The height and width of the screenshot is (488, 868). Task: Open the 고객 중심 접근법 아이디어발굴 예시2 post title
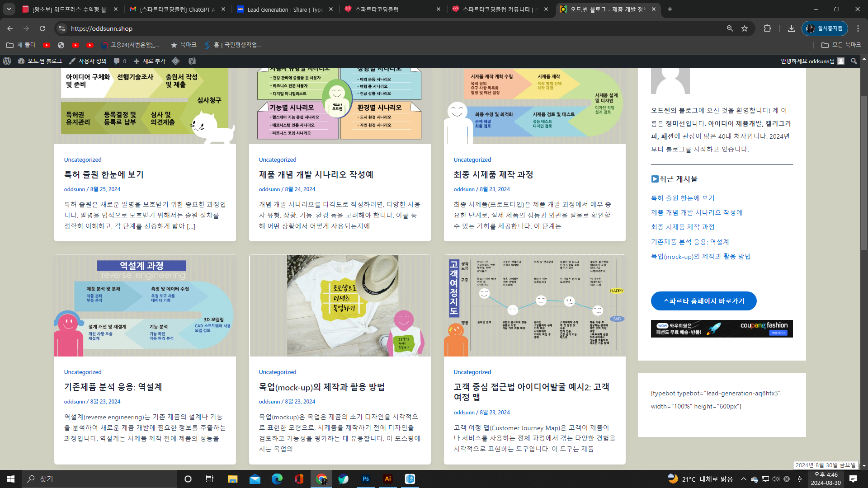(x=531, y=392)
